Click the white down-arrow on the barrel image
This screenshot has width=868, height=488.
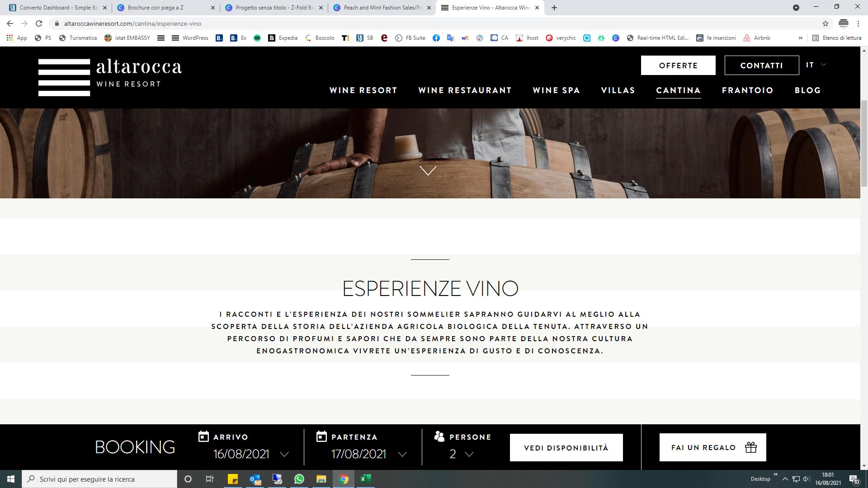pyautogui.click(x=428, y=170)
